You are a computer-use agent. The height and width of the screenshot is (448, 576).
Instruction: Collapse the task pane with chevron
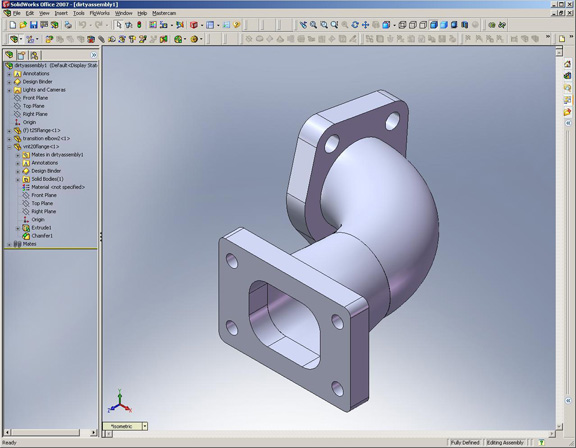pos(568,123)
